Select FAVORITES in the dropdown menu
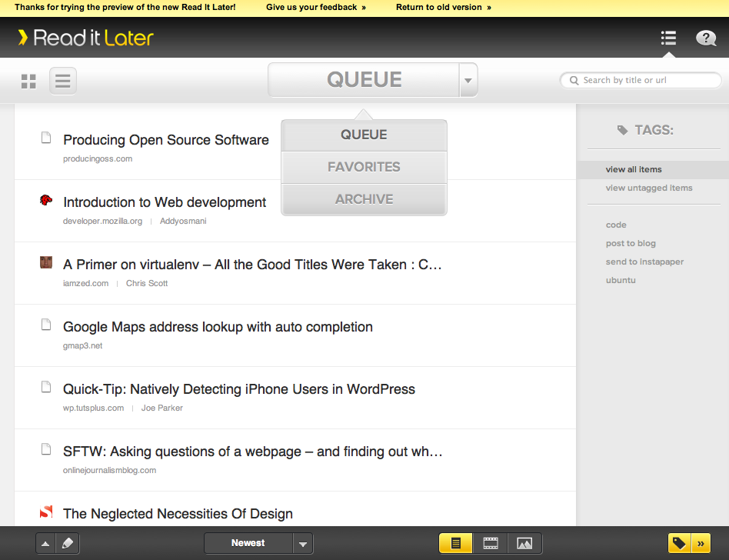The width and height of the screenshot is (729, 560). click(364, 167)
